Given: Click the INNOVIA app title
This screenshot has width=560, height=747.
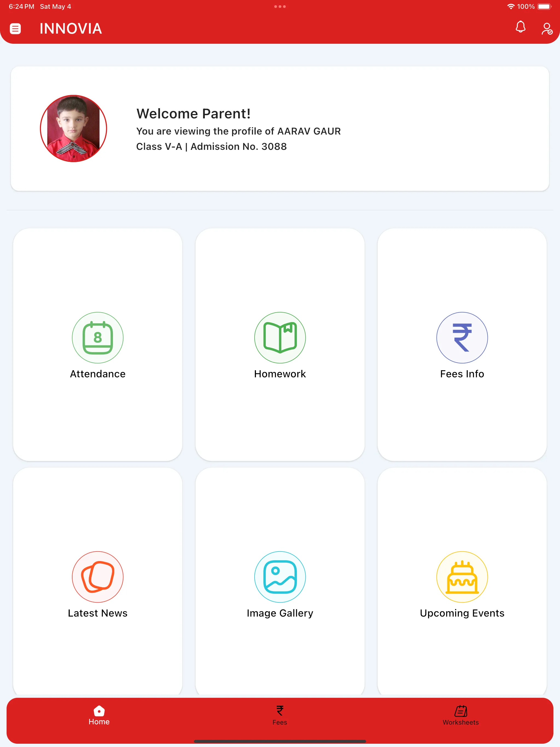Looking at the screenshot, I should coord(71,29).
